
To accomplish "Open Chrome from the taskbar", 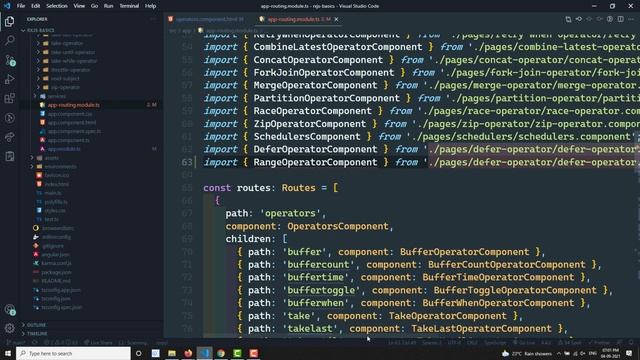I will 221,353.
